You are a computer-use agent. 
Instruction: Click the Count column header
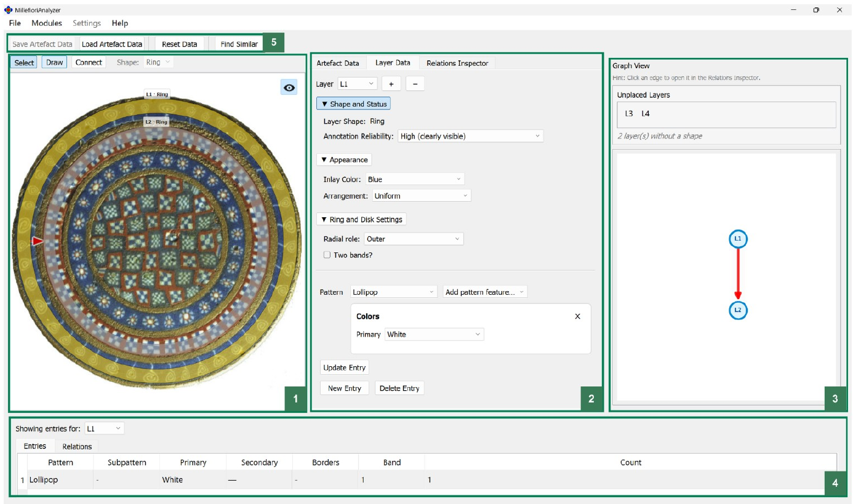[631, 462]
